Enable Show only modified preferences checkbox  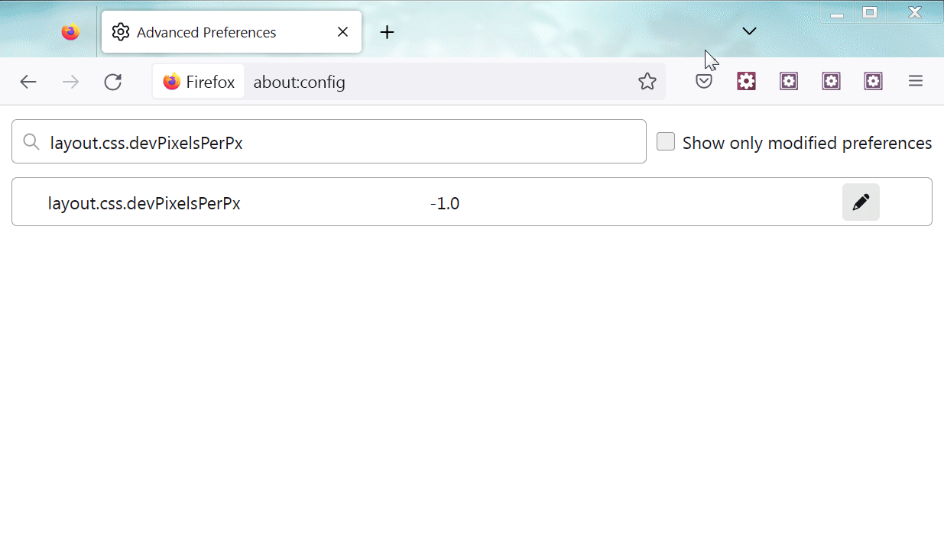[x=666, y=142]
